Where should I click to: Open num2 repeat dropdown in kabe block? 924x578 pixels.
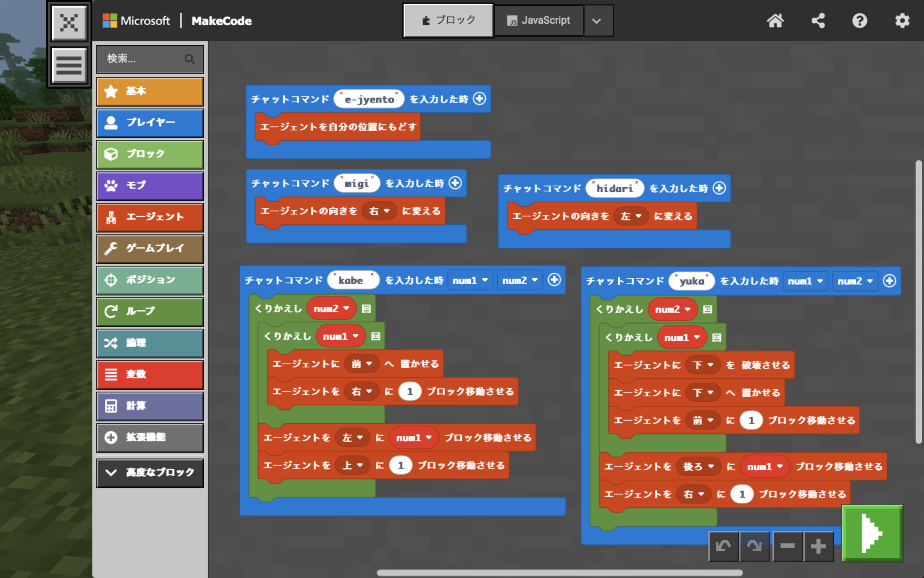[x=331, y=309]
